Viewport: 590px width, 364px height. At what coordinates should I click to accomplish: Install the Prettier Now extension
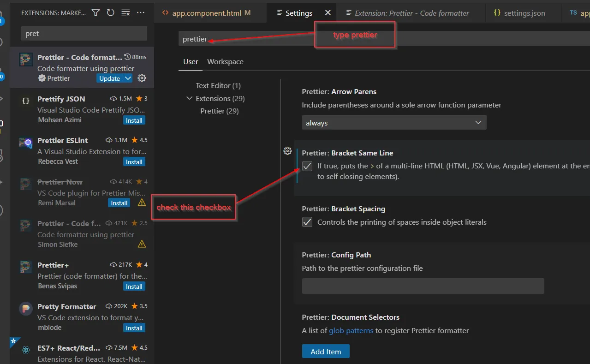tap(119, 203)
